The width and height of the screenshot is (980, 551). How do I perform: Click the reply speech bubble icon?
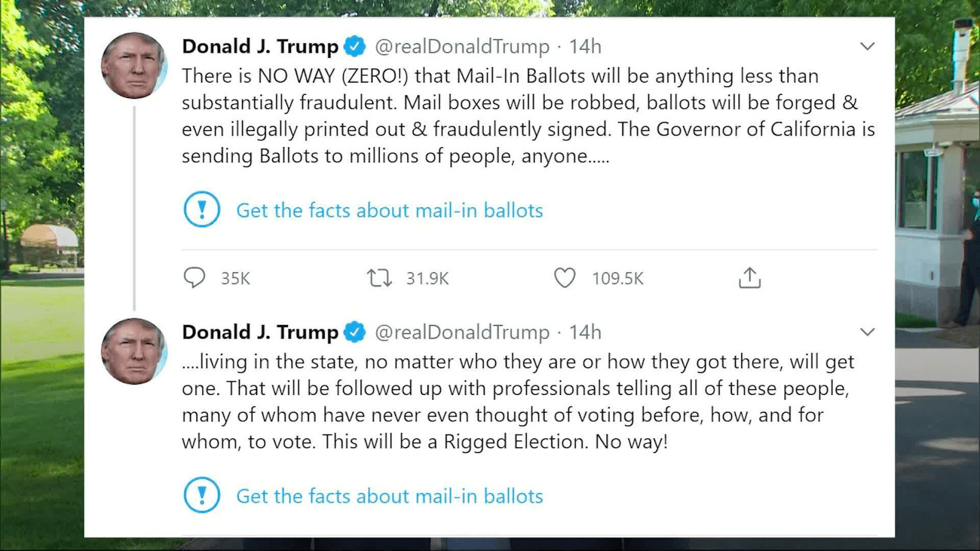coord(195,278)
